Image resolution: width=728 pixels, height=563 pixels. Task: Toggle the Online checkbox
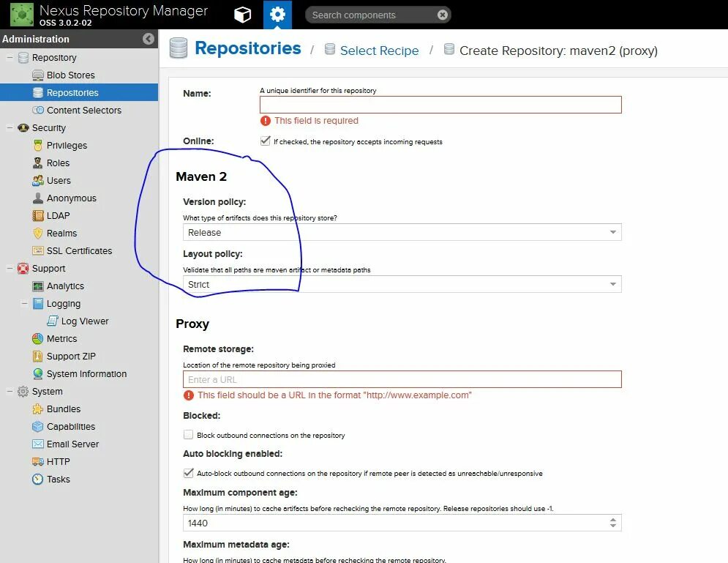click(265, 141)
